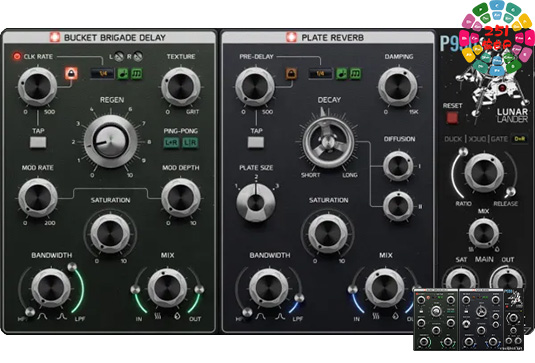Click reverb mix dry icon
The height and width of the screenshot is (363, 535).
pyautogui.click(x=375, y=316)
